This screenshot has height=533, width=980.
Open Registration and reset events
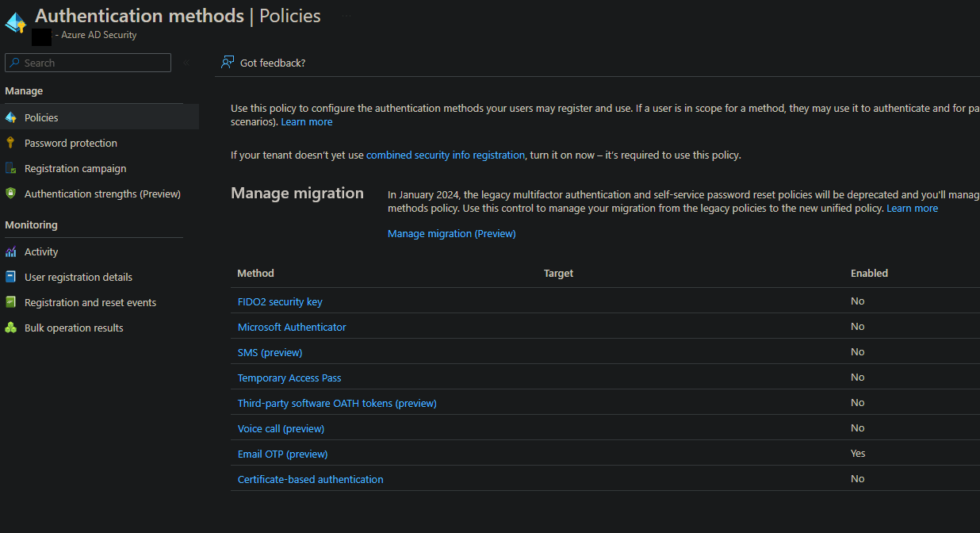90,302
